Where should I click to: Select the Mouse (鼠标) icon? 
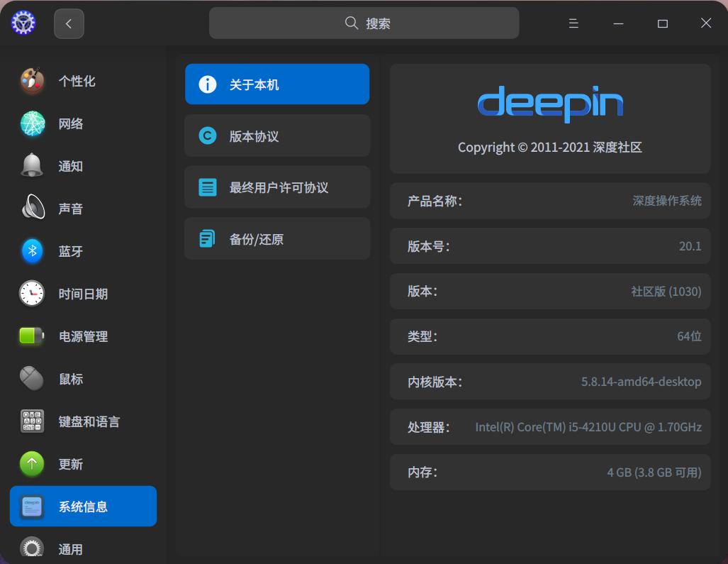point(32,379)
